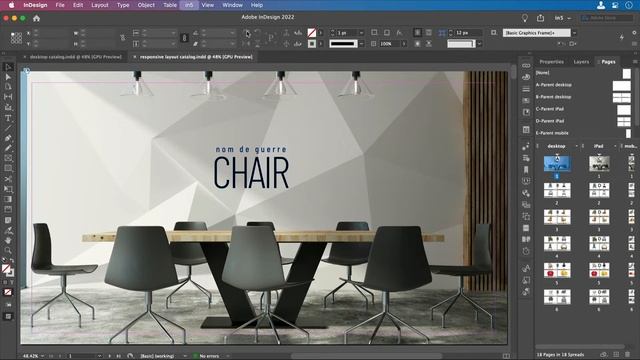640x360 pixels.
Task: Select the Selection tool arrow
Action: coord(8,67)
